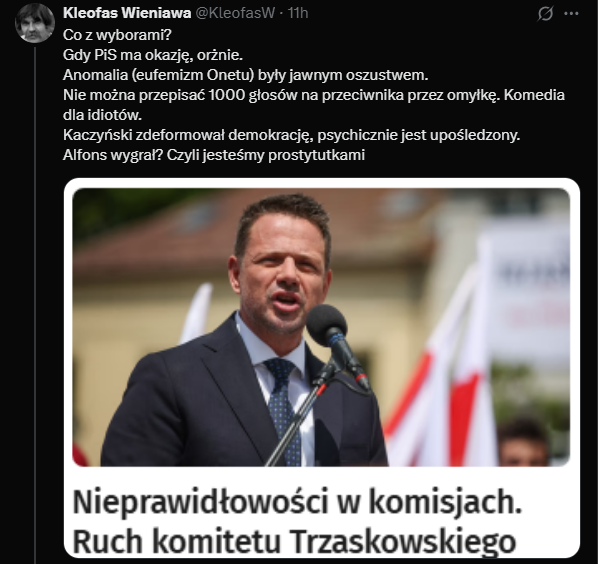The height and width of the screenshot is (564, 598).
Task: Click the line starting 'Kaczyński zdeformował demokrację'
Action: click(291, 135)
